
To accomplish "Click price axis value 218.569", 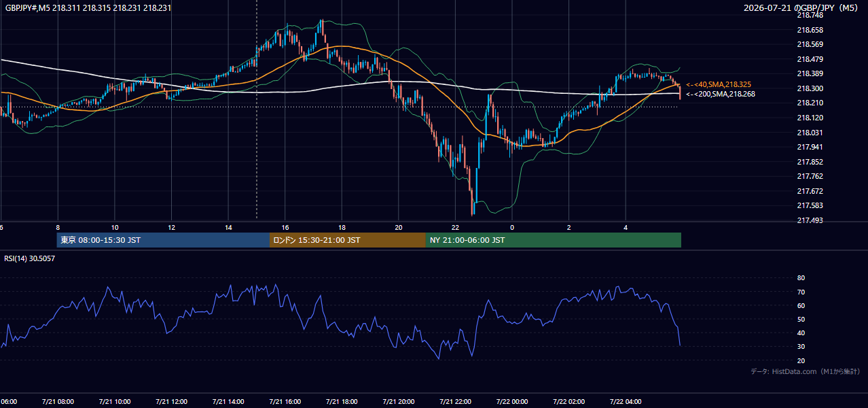I will click(809, 44).
